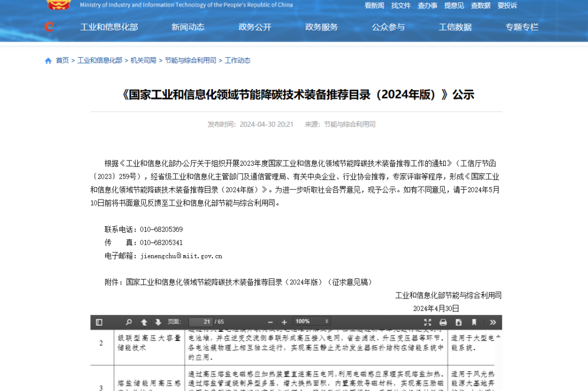
Task: Open the PDF find search tool
Action: 128,322
